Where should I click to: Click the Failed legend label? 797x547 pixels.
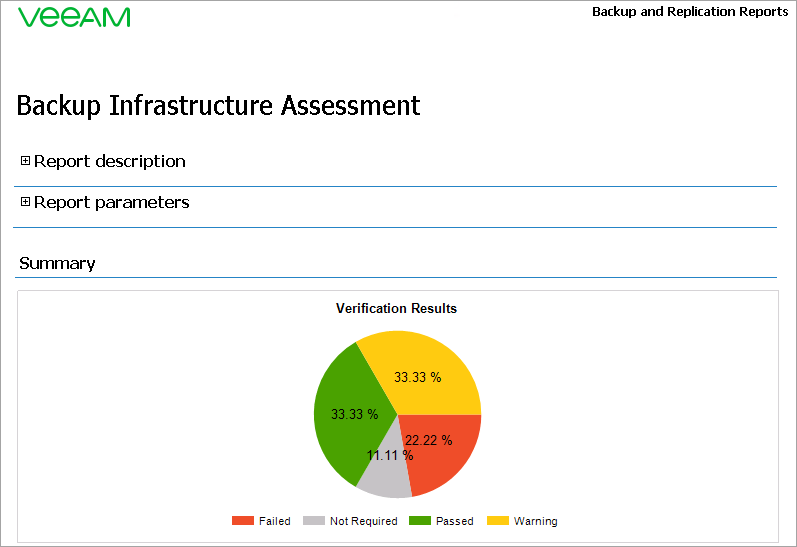click(x=274, y=521)
